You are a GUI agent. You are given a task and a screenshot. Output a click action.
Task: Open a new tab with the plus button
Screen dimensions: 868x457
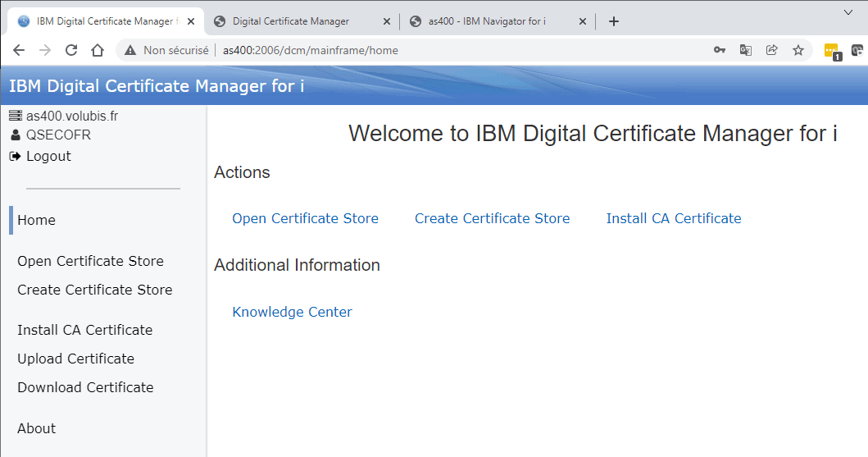point(613,21)
